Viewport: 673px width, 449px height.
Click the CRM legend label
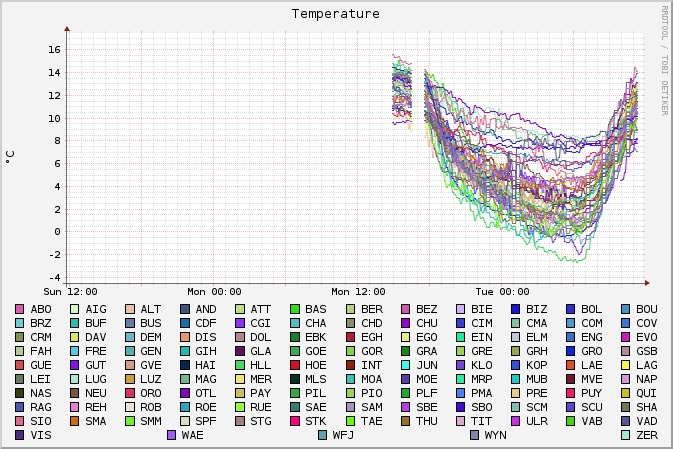pos(41,337)
